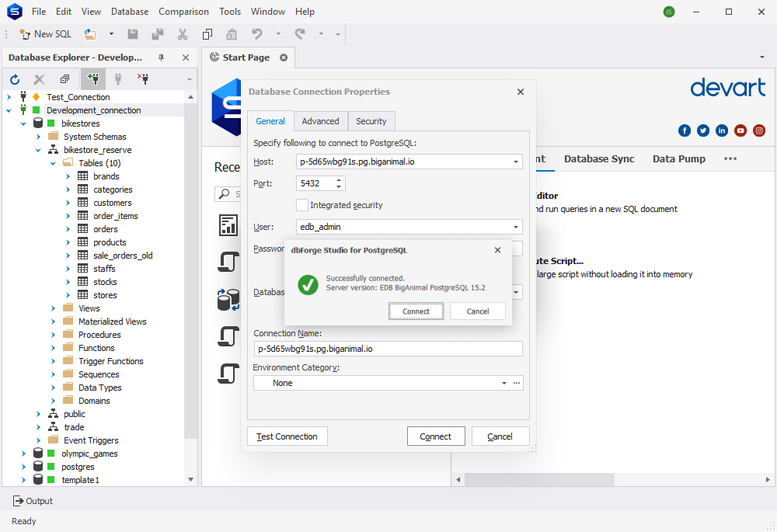
Task: Click the Save toolbar icon
Action: point(132,34)
